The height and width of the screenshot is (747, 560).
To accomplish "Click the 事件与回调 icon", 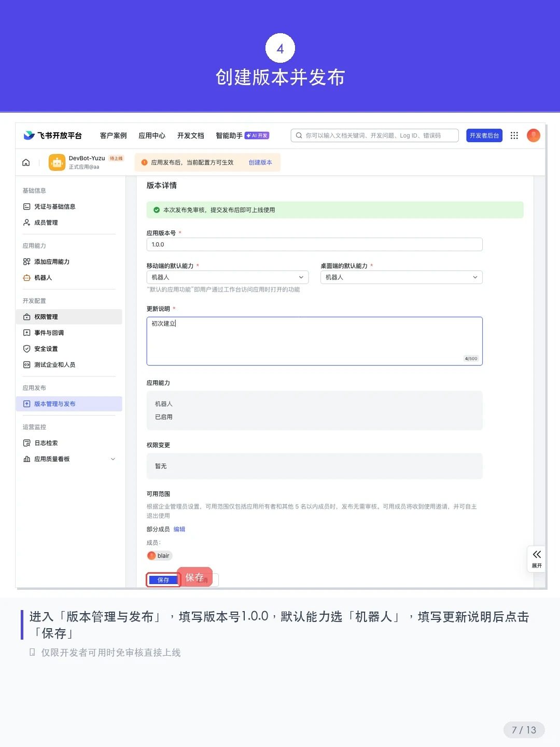I will tap(26, 333).
